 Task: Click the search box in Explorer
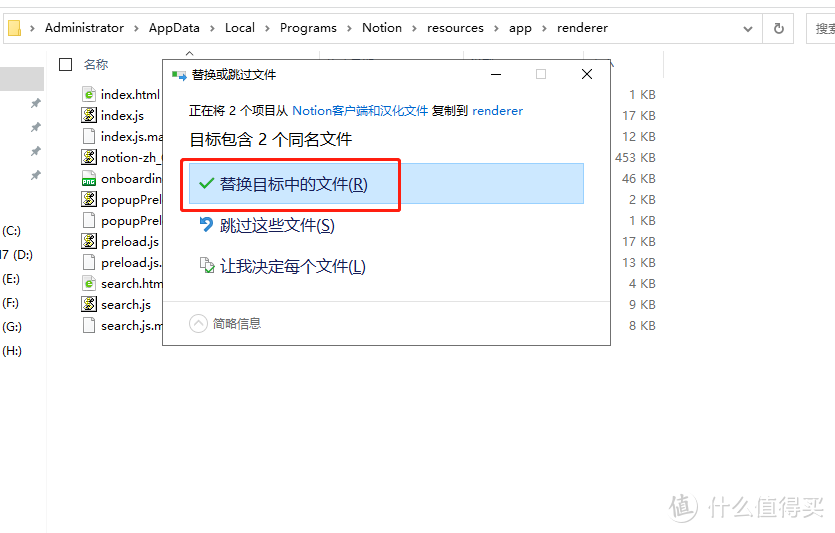pos(821,28)
